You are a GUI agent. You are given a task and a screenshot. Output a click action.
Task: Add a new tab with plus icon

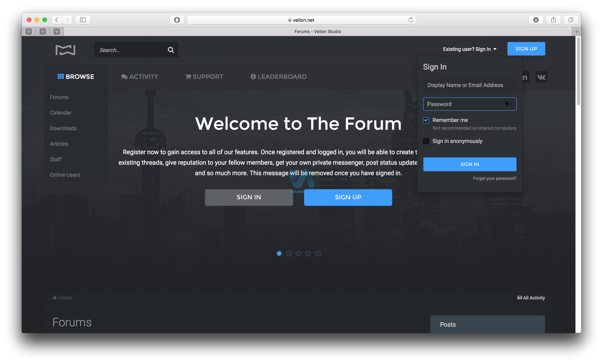[x=577, y=31]
